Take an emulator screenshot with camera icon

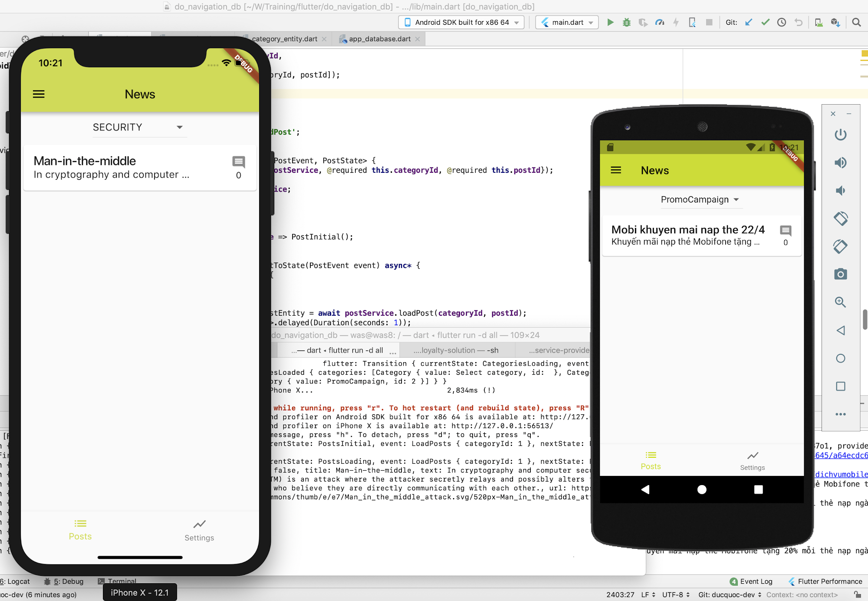(840, 274)
